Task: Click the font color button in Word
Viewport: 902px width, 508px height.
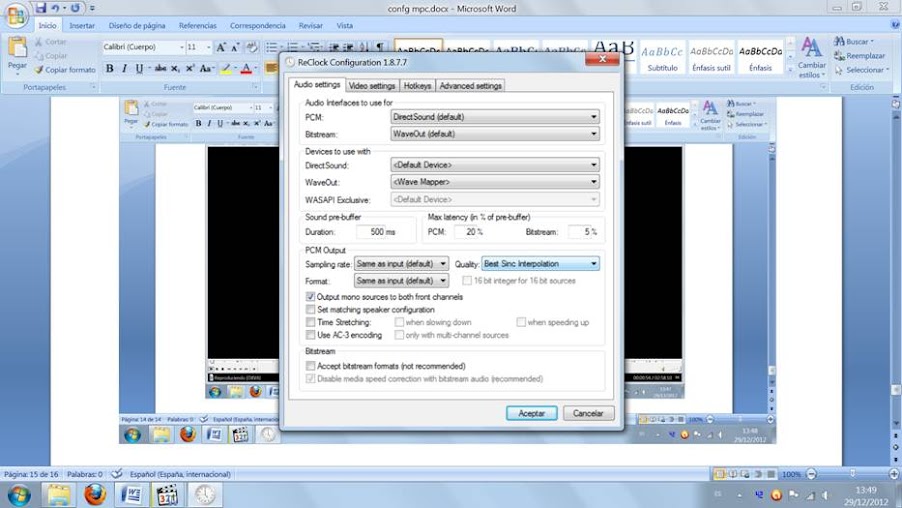Action: (246, 69)
